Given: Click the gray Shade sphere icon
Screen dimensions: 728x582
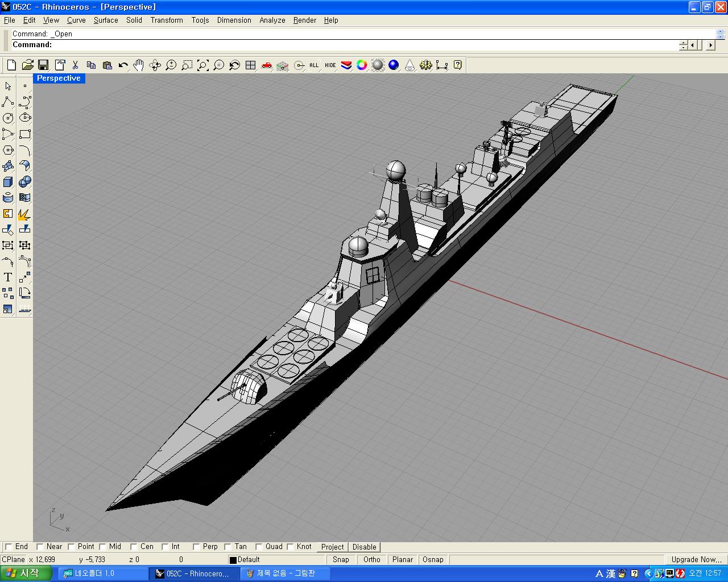Looking at the screenshot, I should coord(378,65).
